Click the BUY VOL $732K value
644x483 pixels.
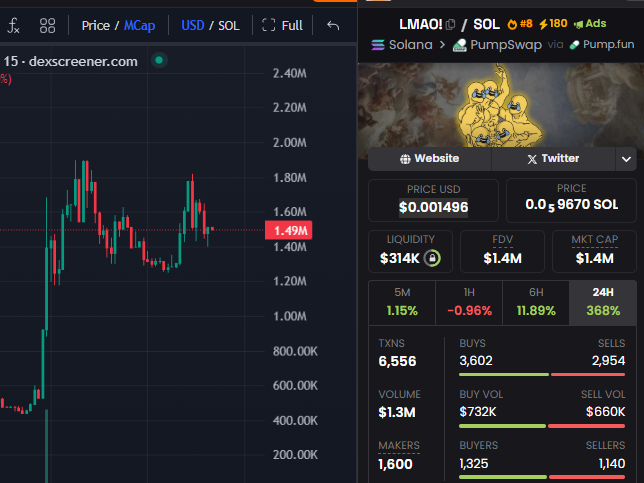[478, 412]
